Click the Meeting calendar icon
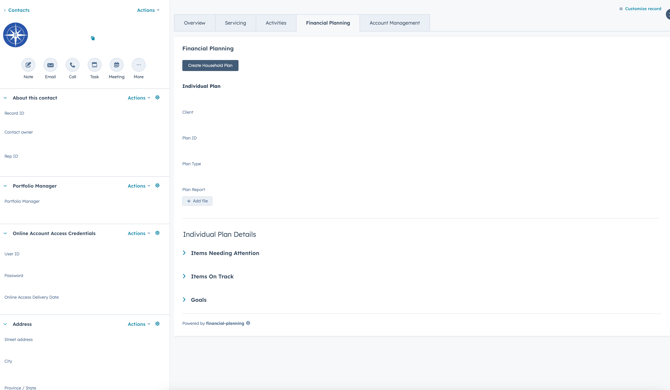 [116, 65]
